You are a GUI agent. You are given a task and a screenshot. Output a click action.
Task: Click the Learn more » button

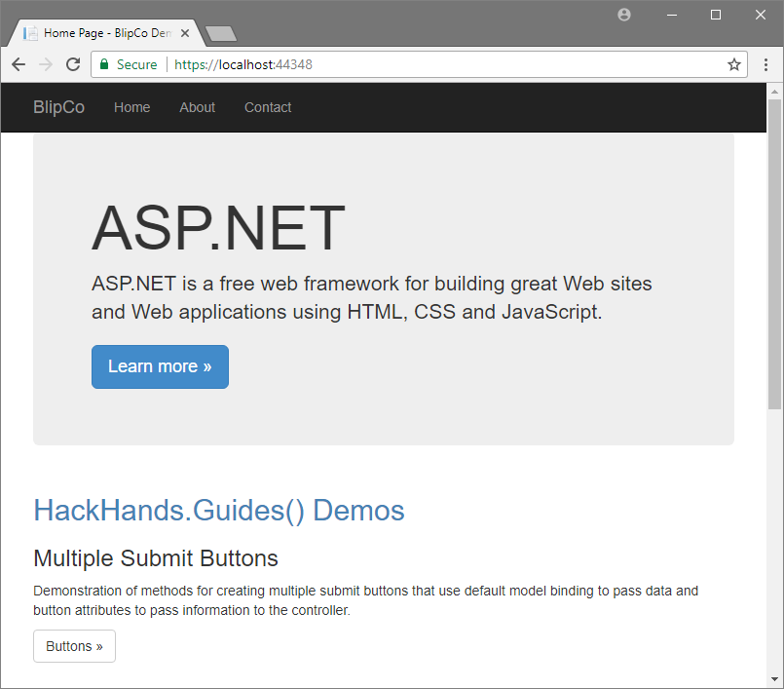pyautogui.click(x=160, y=366)
